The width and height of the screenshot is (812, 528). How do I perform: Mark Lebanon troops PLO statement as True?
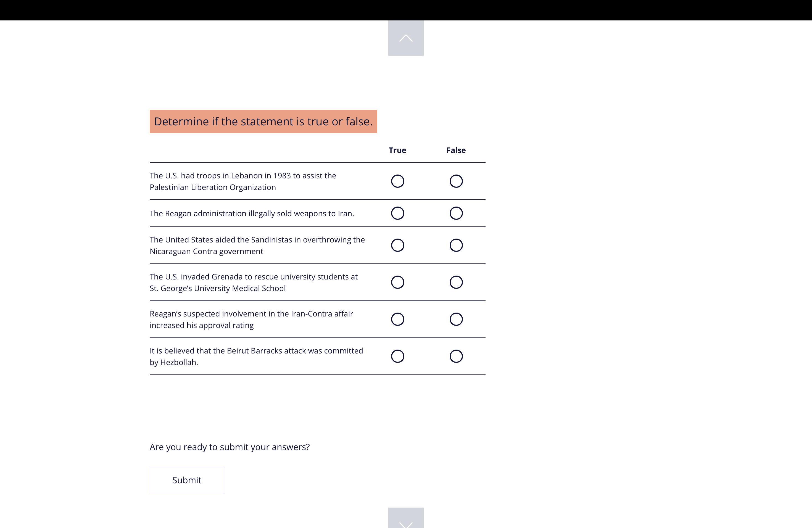point(397,181)
